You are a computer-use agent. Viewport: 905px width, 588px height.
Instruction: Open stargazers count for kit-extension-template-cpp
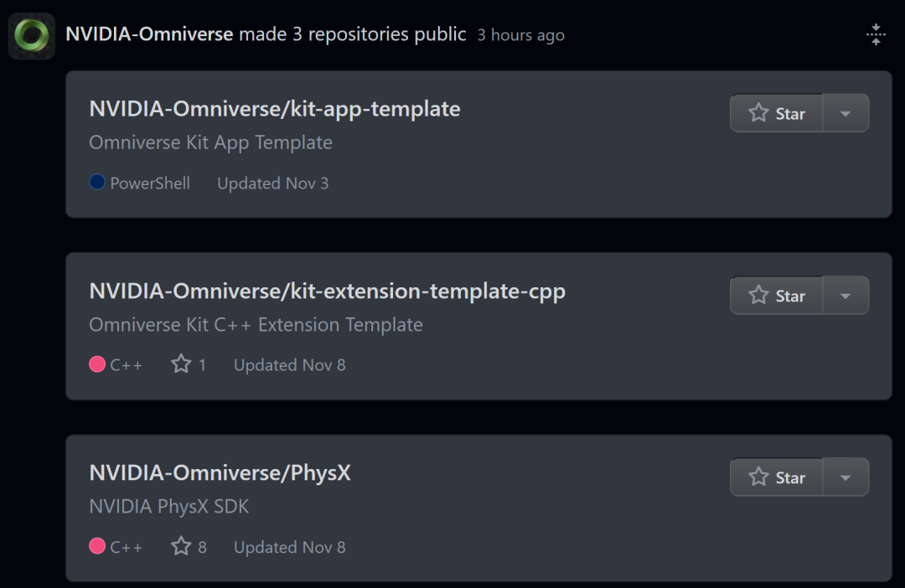pos(189,364)
